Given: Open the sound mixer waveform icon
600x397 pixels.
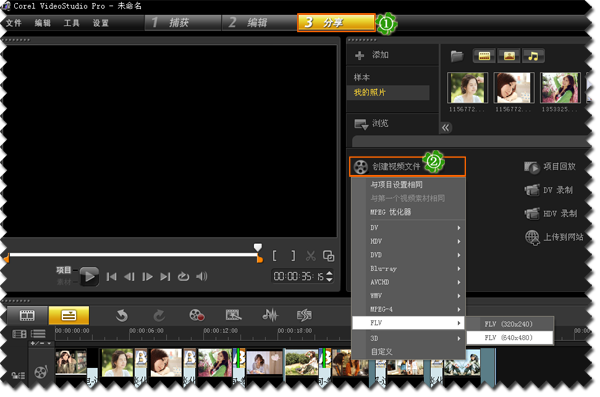Looking at the screenshot, I should (270, 315).
